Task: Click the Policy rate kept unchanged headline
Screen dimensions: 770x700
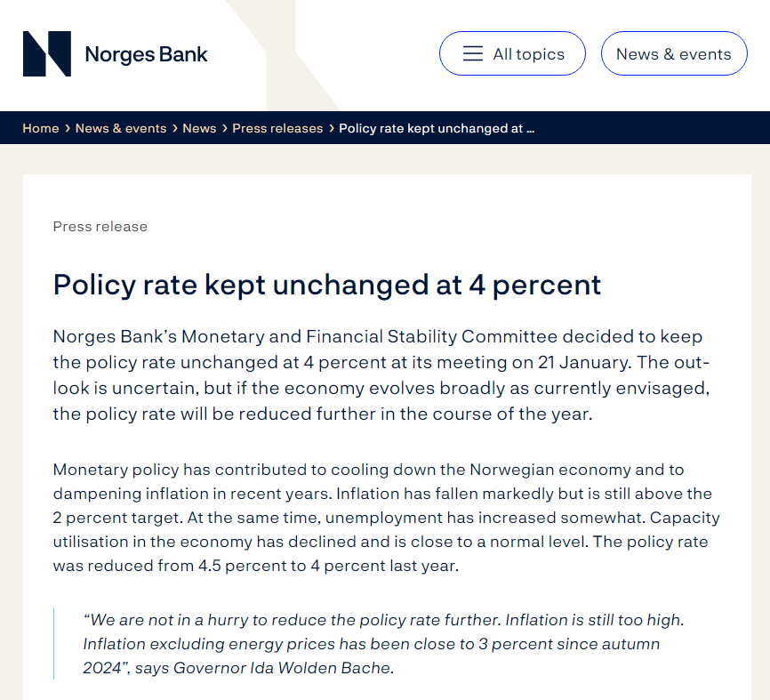Action: pos(327,285)
